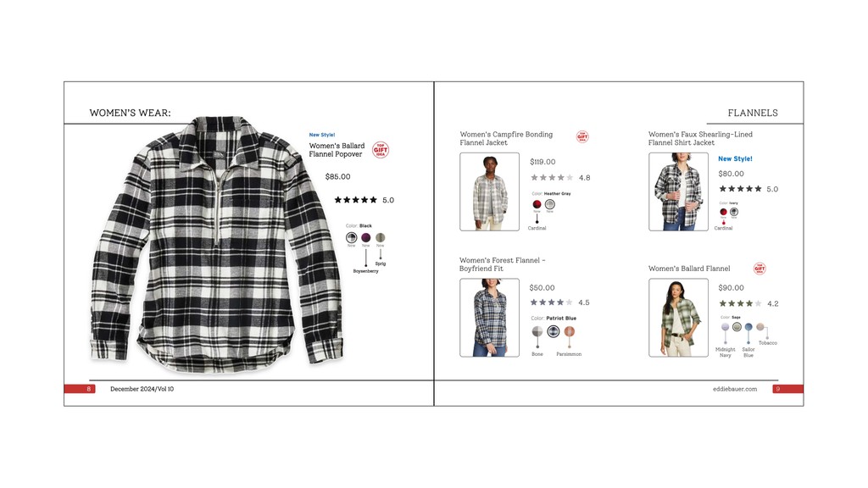Select the Sprig color swatch
The height and width of the screenshot is (488, 868).
click(x=381, y=238)
